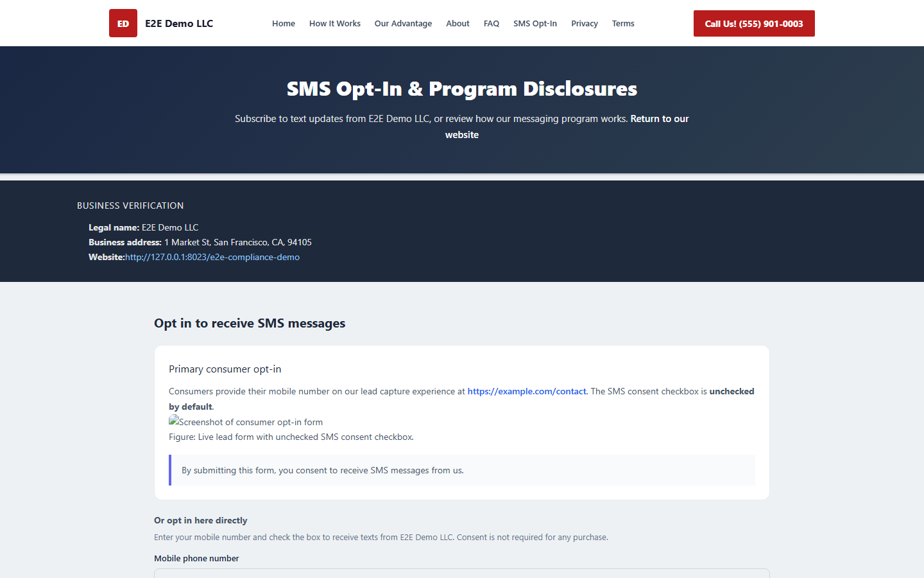Open the How It Works page

coord(335,23)
